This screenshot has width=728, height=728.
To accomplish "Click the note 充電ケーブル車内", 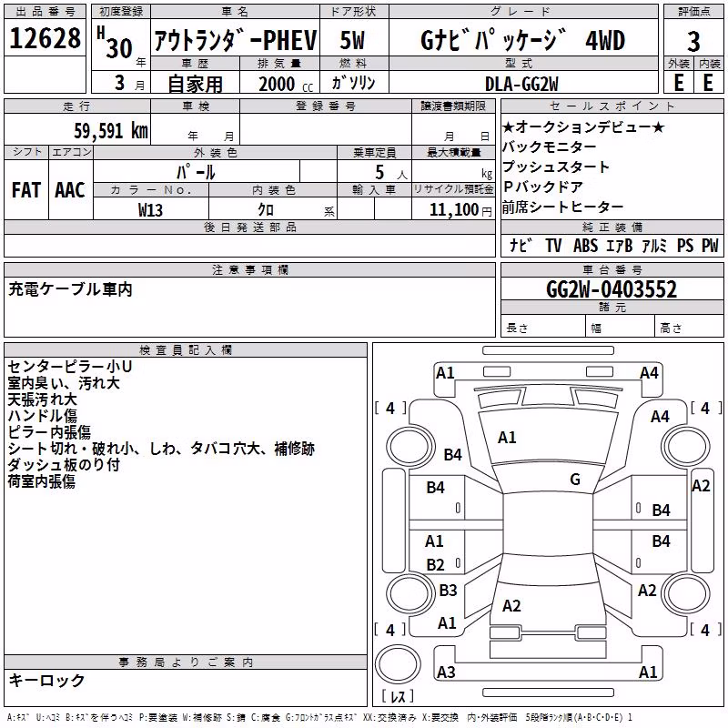I will (x=71, y=289).
